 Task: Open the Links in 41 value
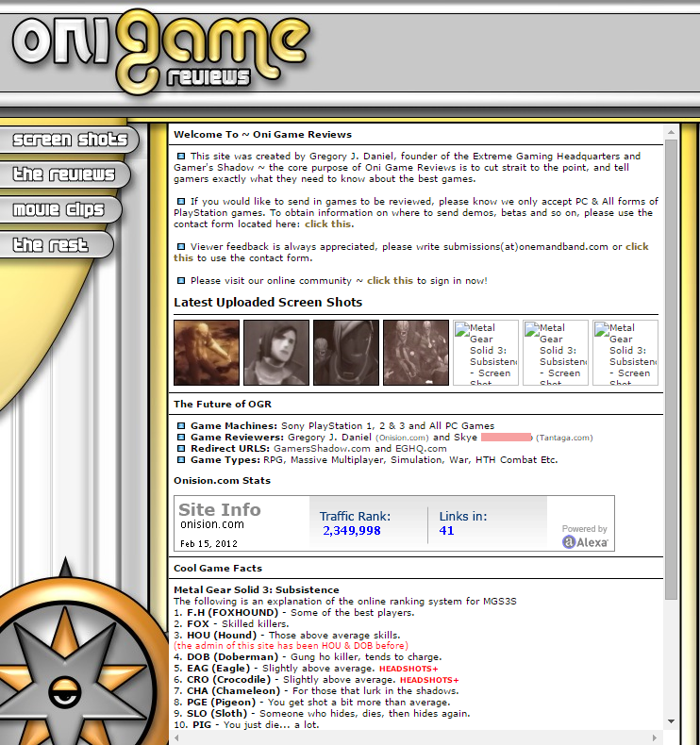click(446, 531)
